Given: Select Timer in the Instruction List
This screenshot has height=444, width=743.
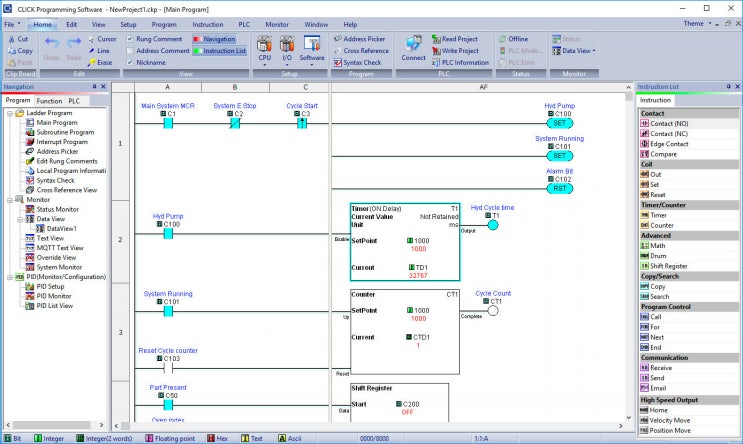Looking at the screenshot, I should [657, 215].
